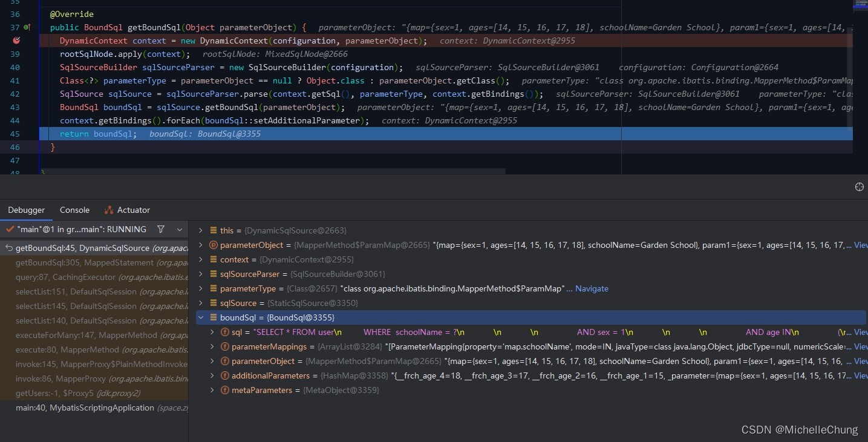The height and width of the screenshot is (442, 868).
Task: Click 'rootSqlNode.apply(context);' in the editor
Action: 125,54
